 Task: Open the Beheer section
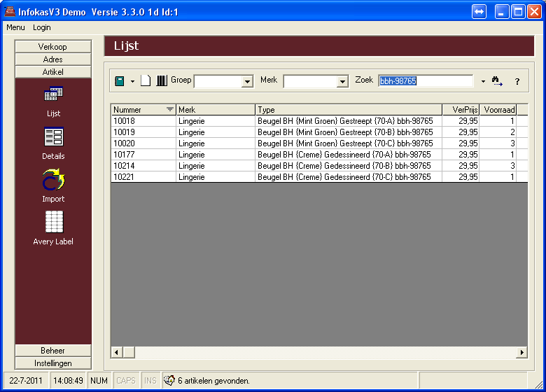[53, 351]
